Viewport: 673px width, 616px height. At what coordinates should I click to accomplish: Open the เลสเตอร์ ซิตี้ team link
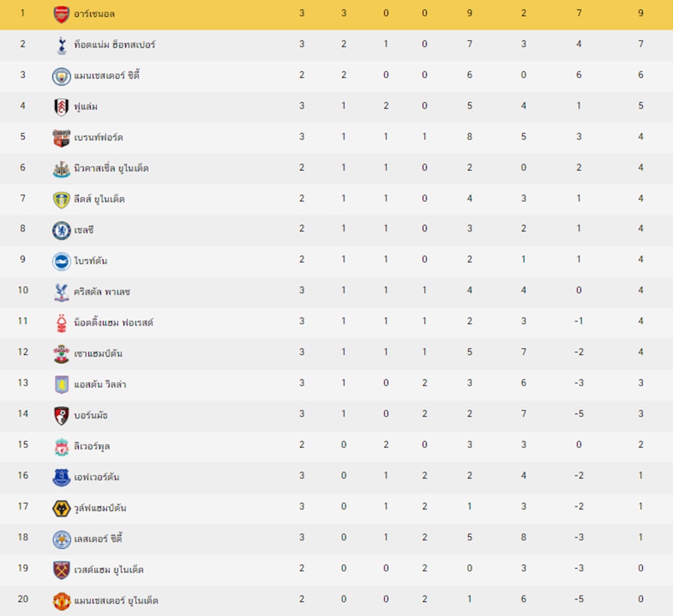pyautogui.click(x=98, y=539)
